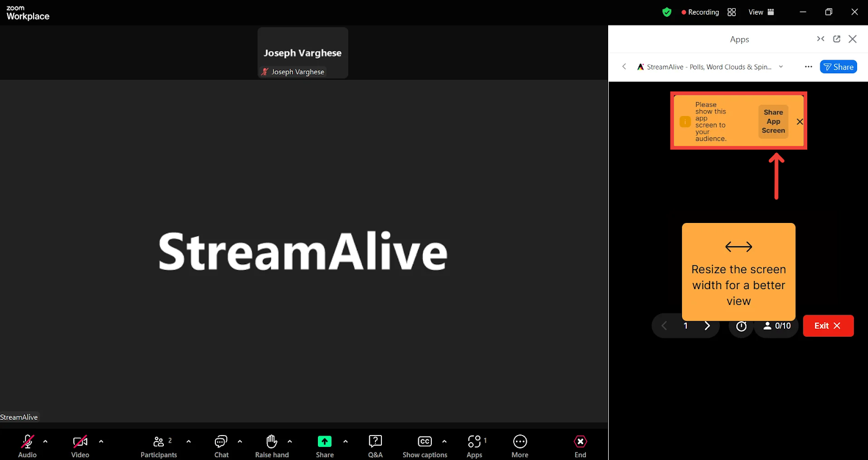Open the StreamAlive app dropdown

pyautogui.click(x=781, y=67)
